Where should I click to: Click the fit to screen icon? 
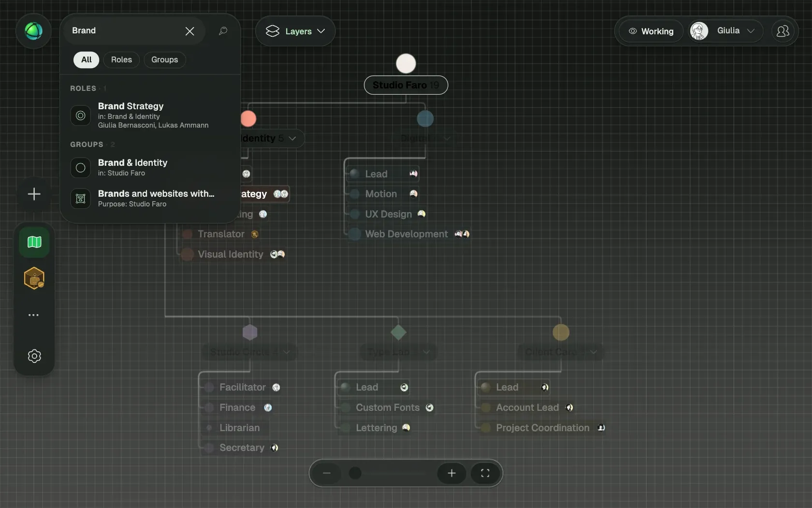click(485, 473)
